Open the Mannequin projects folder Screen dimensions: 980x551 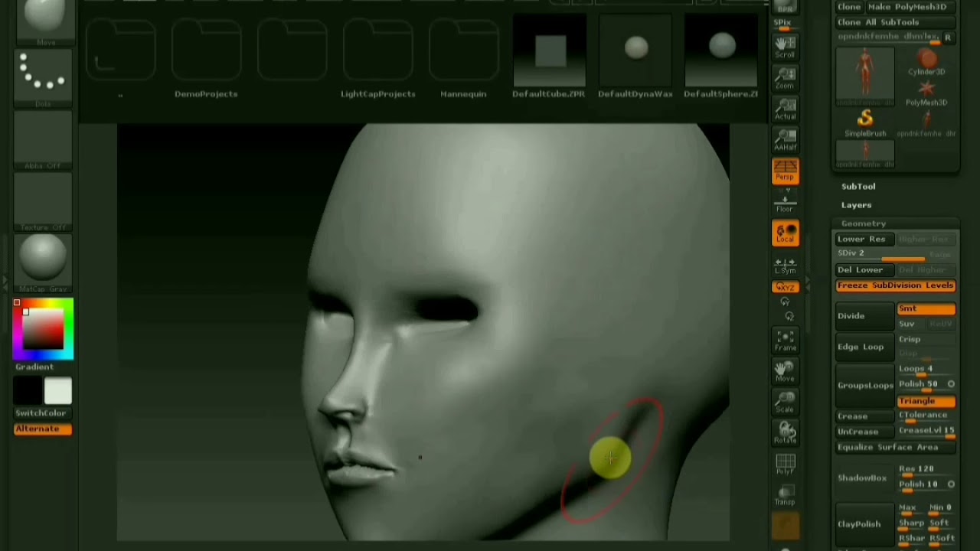(x=463, y=63)
